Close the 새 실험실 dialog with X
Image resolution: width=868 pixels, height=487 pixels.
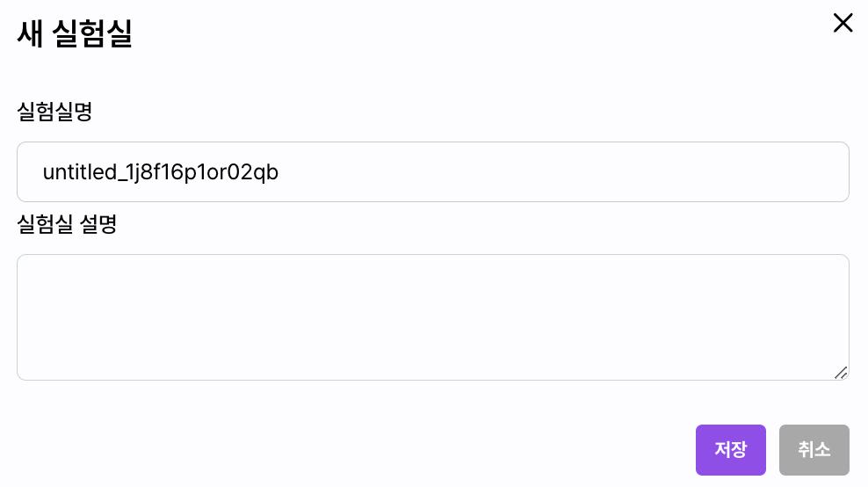[843, 23]
